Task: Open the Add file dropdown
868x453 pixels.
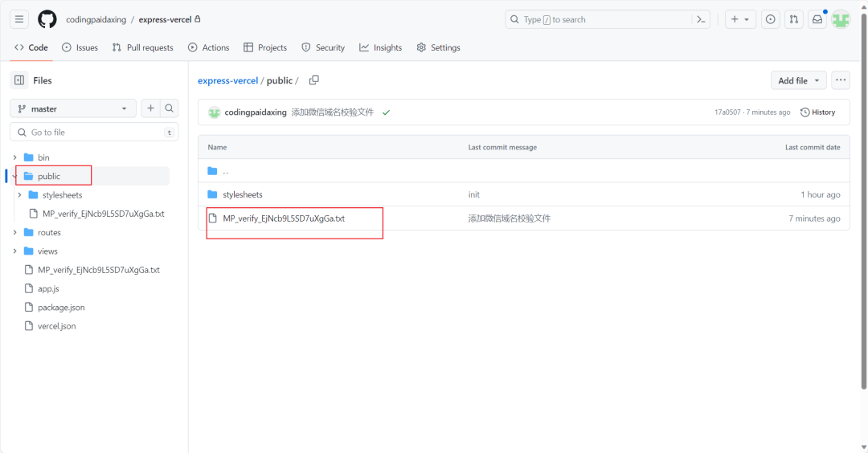Action: tap(798, 80)
